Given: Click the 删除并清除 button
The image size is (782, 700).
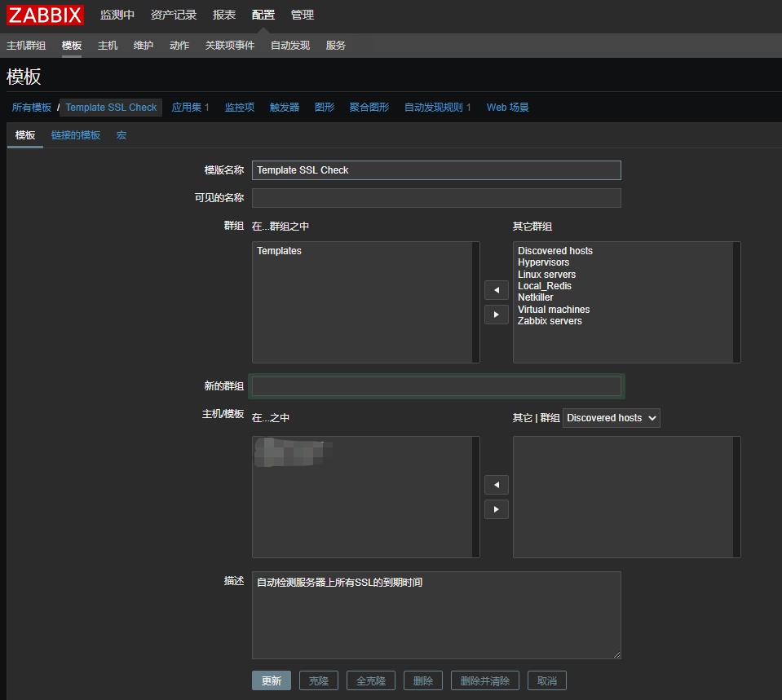Looking at the screenshot, I should (484, 680).
